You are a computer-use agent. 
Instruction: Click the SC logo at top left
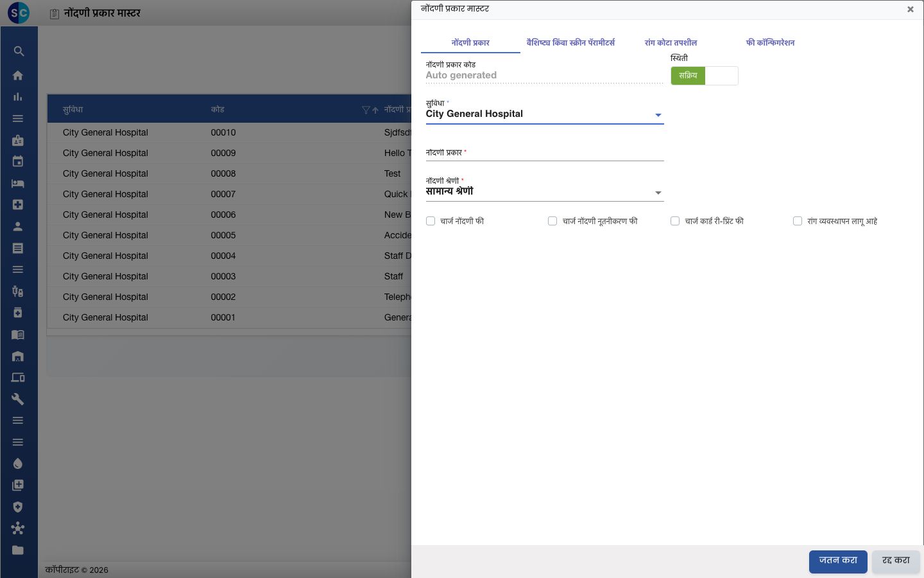click(19, 13)
